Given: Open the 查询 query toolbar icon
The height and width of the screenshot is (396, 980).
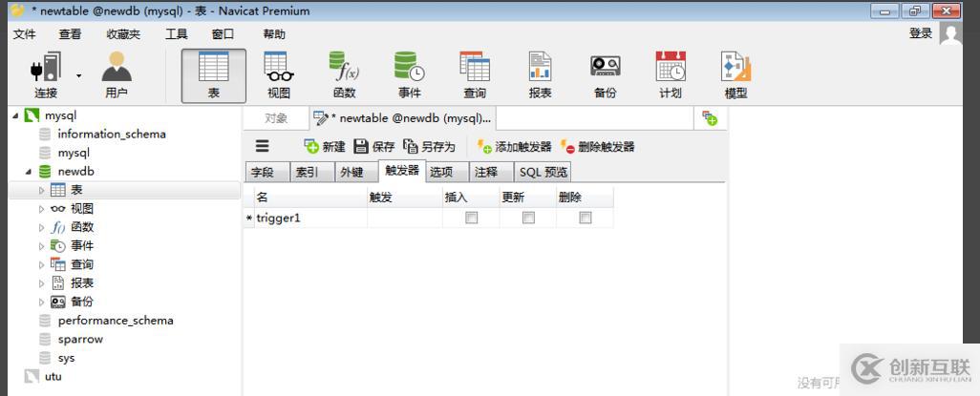Looking at the screenshot, I should tap(475, 75).
